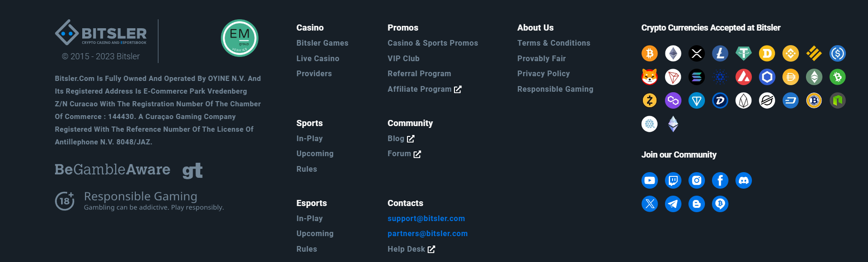Viewport: 868px width, 262px height.
Task: Click the EM Group verified badge
Action: click(240, 38)
